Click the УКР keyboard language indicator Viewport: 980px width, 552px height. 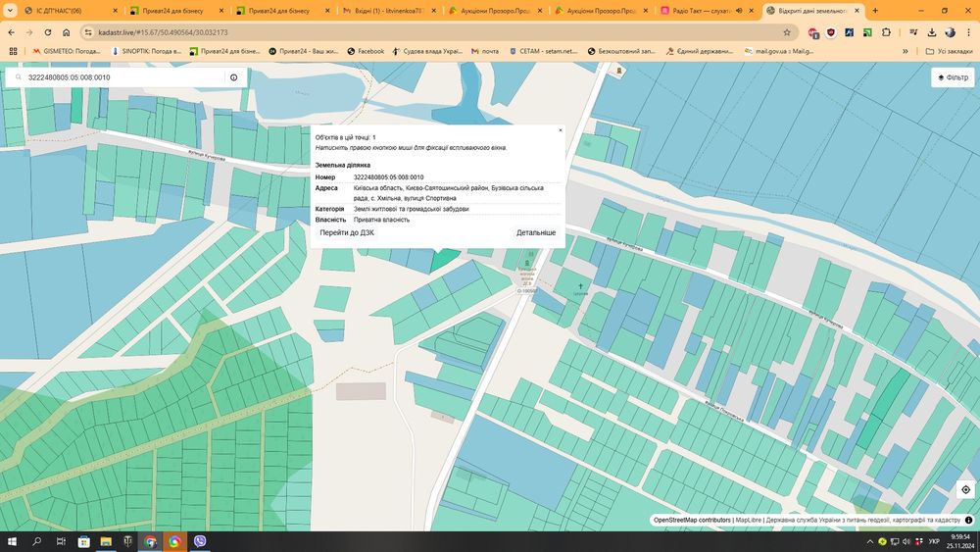934,541
